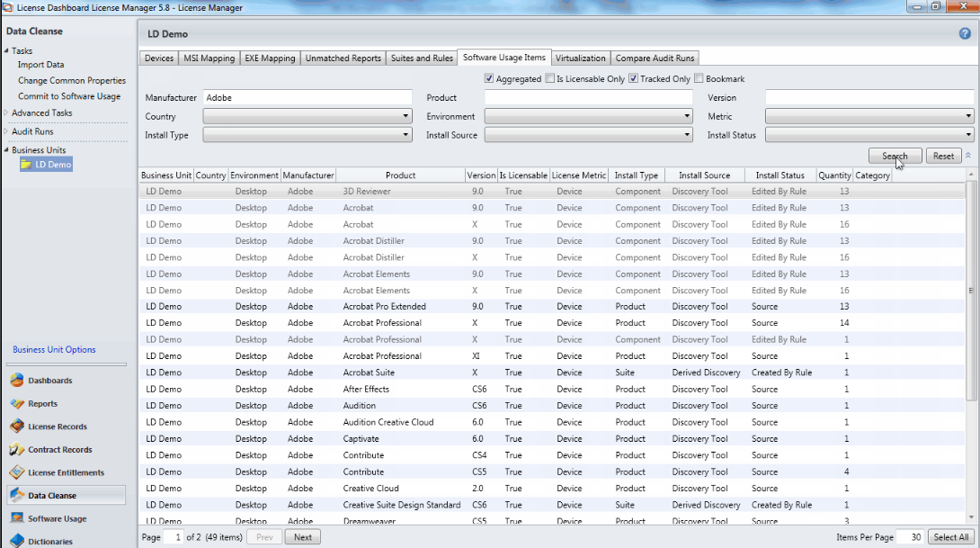Click the Reports icon in navigation
Viewport: 980px width, 548px height.
tap(16, 404)
